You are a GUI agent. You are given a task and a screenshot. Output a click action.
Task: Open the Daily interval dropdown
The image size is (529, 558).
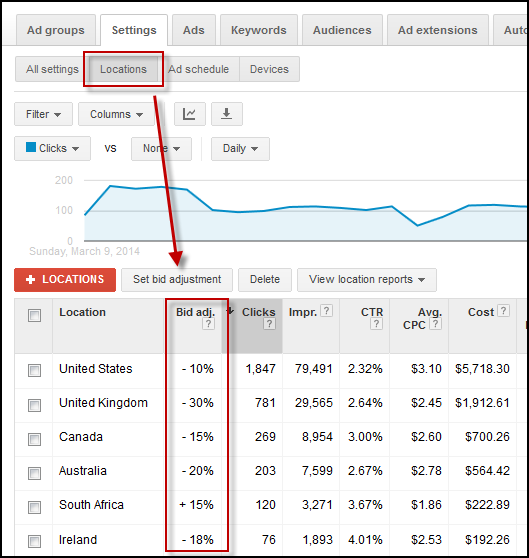(x=240, y=148)
